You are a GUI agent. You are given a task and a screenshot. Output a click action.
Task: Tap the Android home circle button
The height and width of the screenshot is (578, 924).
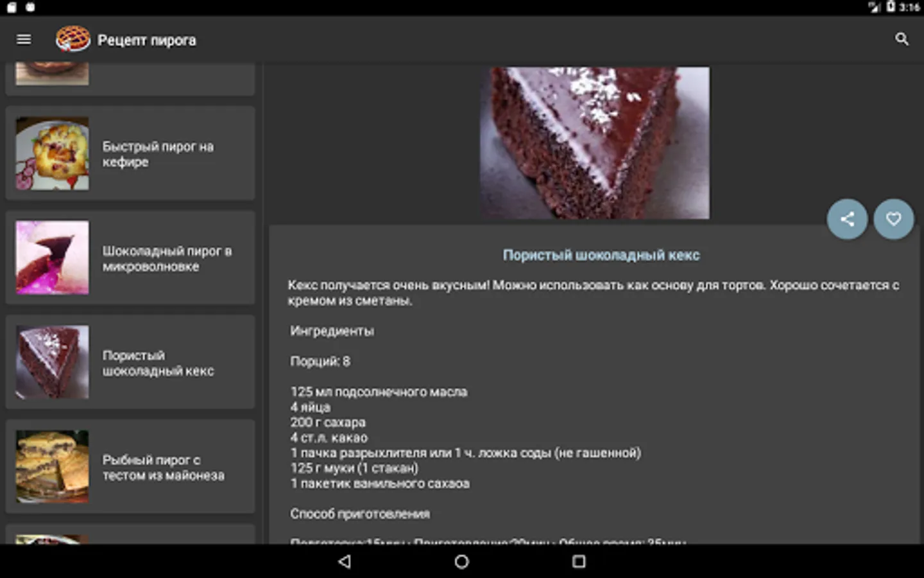coord(461,561)
